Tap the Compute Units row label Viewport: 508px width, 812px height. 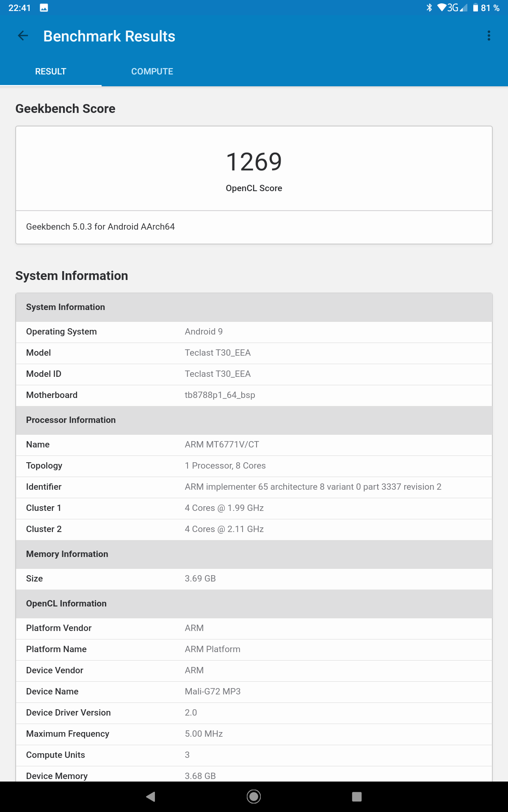pyautogui.click(x=55, y=755)
